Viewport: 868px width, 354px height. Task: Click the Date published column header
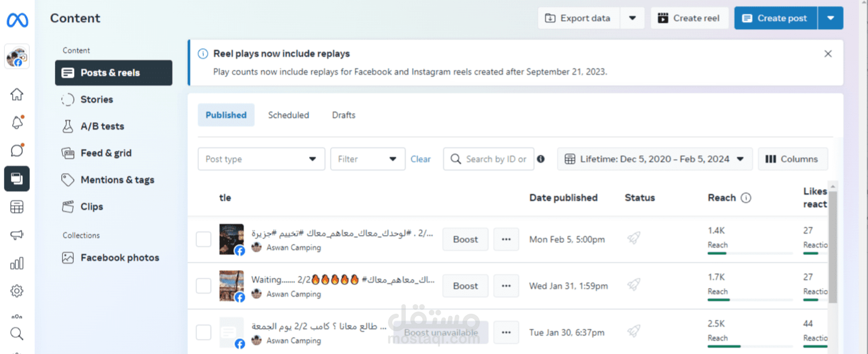coord(563,198)
